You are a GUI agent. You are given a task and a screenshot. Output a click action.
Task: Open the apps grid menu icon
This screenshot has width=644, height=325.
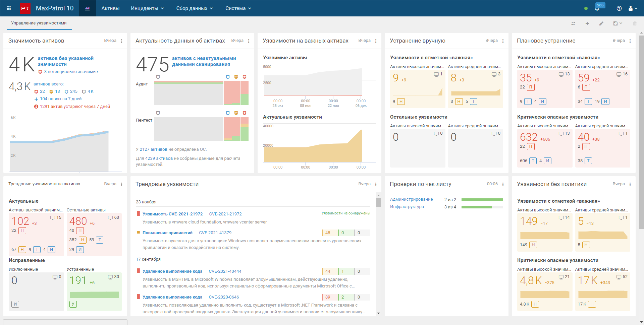pyautogui.click(x=9, y=8)
